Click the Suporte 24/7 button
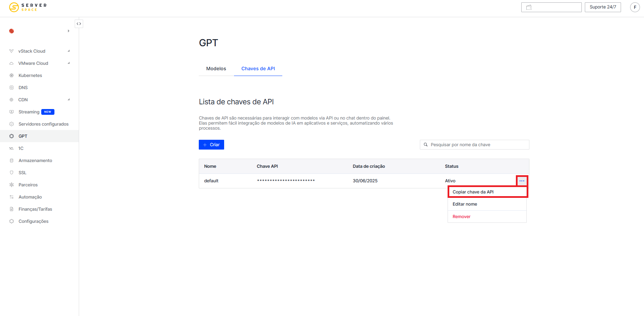The image size is (644, 316). click(603, 7)
